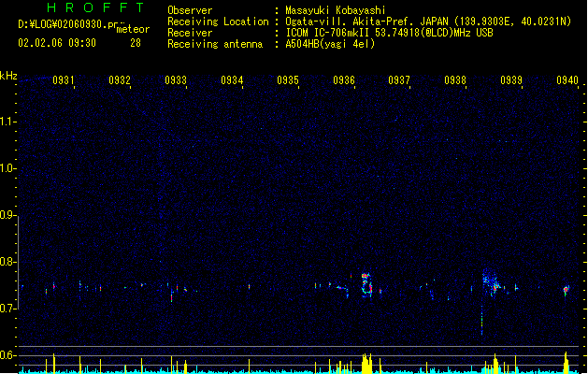Click the HROFFT title text

[95, 7]
